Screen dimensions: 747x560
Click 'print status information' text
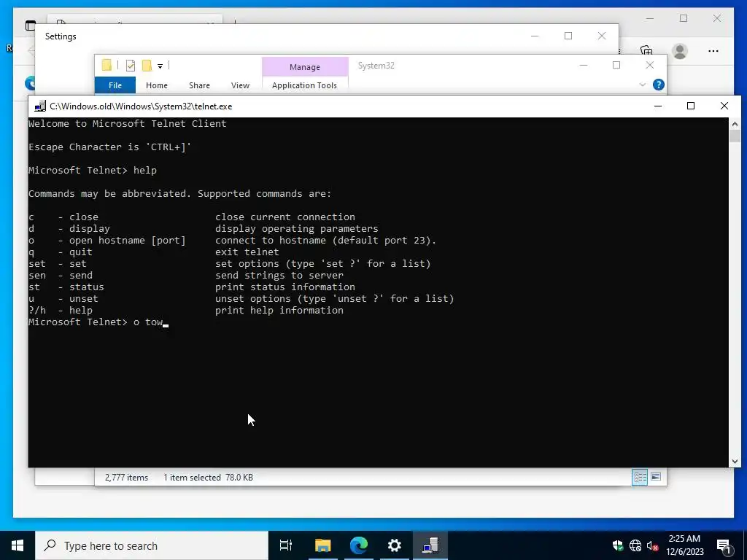click(285, 287)
